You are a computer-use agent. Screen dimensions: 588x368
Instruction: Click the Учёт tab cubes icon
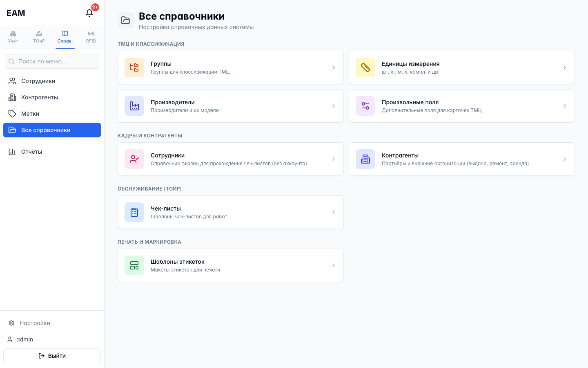pyautogui.click(x=13, y=34)
